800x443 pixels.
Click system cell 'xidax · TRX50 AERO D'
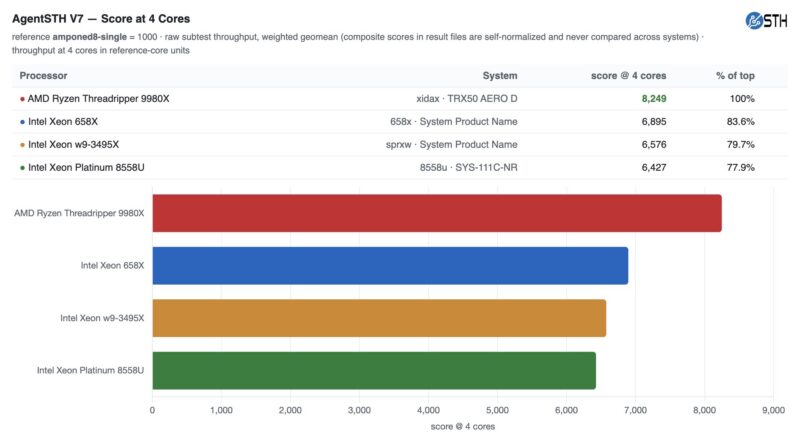pos(466,99)
